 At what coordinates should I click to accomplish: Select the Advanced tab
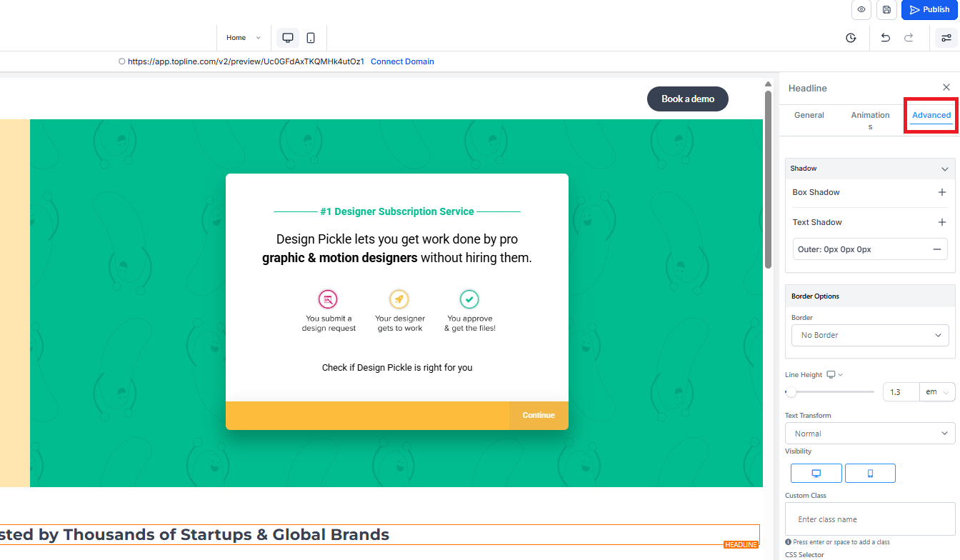click(931, 115)
